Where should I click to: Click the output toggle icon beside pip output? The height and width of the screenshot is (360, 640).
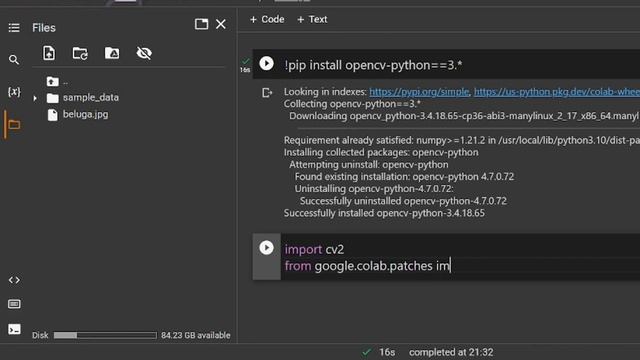point(267,93)
